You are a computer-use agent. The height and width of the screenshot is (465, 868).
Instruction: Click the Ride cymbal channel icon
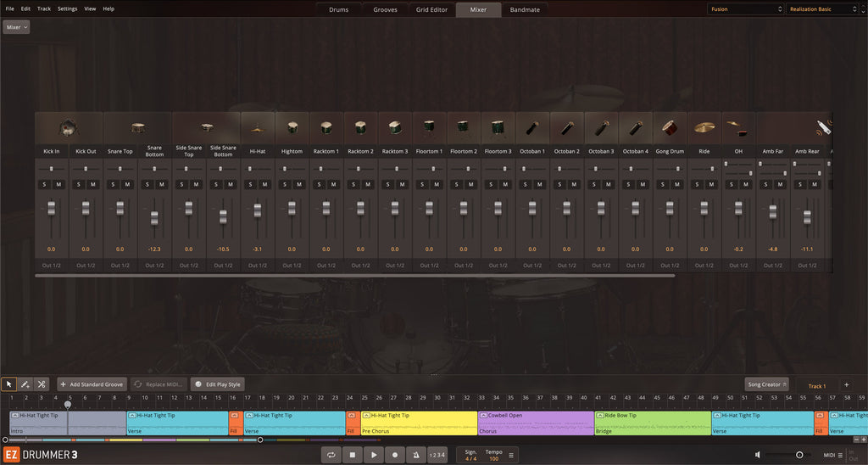tap(704, 128)
